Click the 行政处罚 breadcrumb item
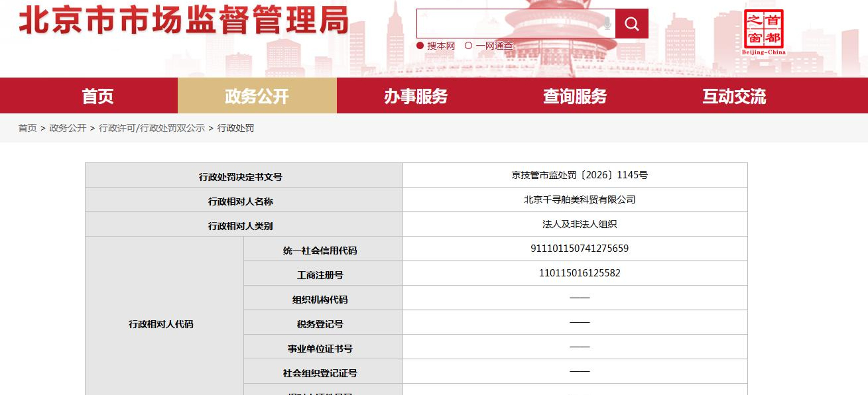 click(235, 128)
